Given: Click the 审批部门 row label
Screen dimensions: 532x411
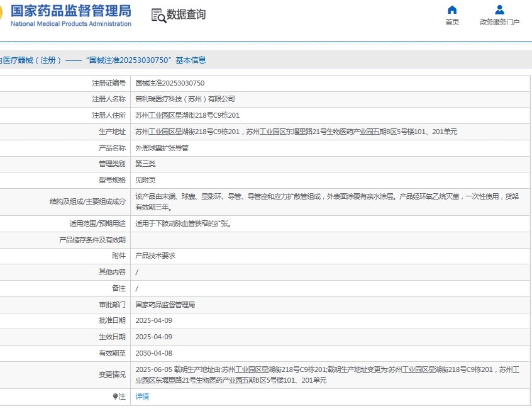Looking at the screenshot, I should [112, 305].
